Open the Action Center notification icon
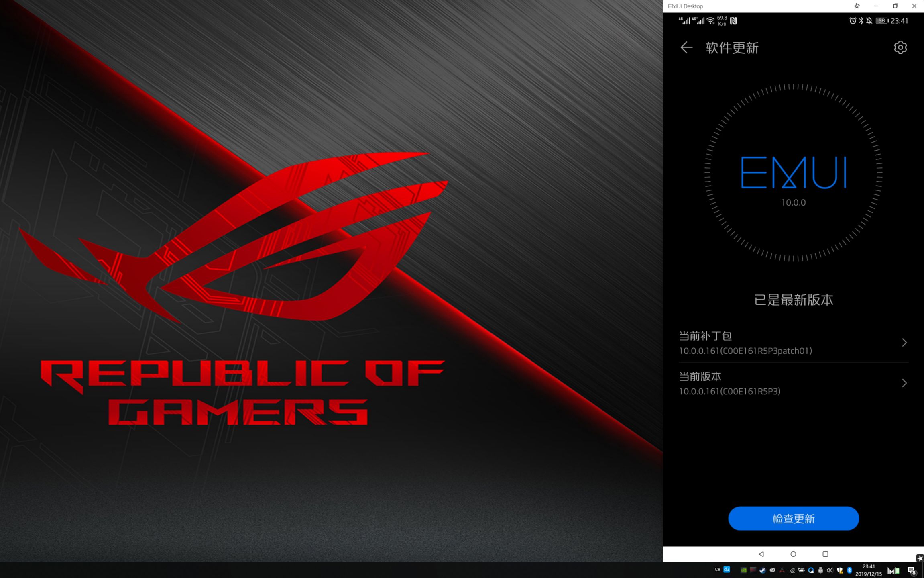This screenshot has height=578, width=924. 912,571
